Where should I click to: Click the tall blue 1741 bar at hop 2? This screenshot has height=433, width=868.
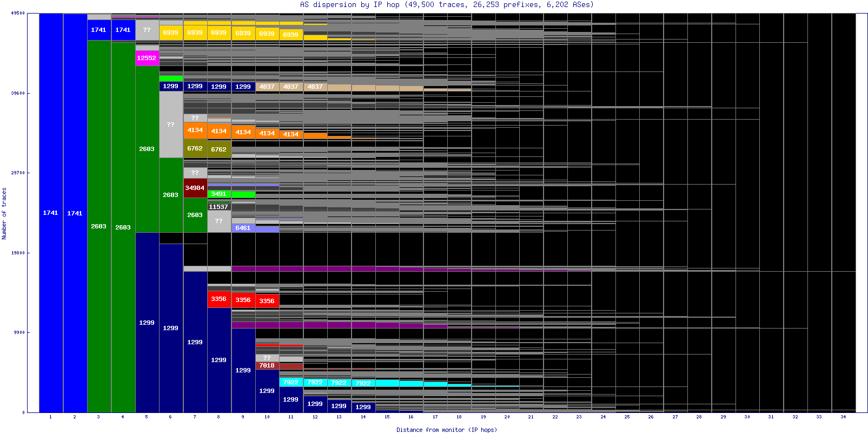point(75,213)
